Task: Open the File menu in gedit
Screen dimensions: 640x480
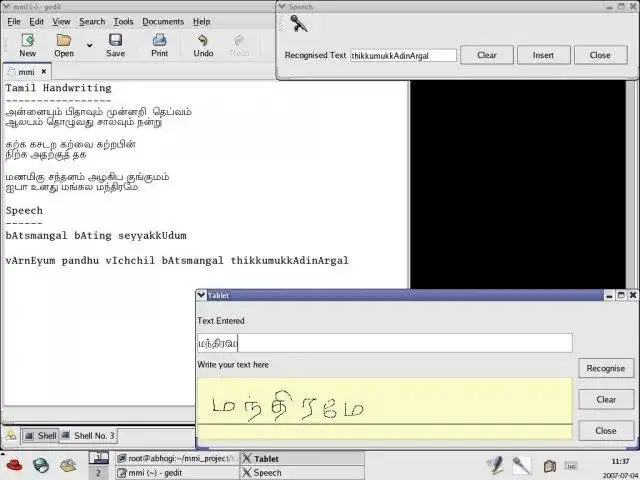Action: pos(14,22)
